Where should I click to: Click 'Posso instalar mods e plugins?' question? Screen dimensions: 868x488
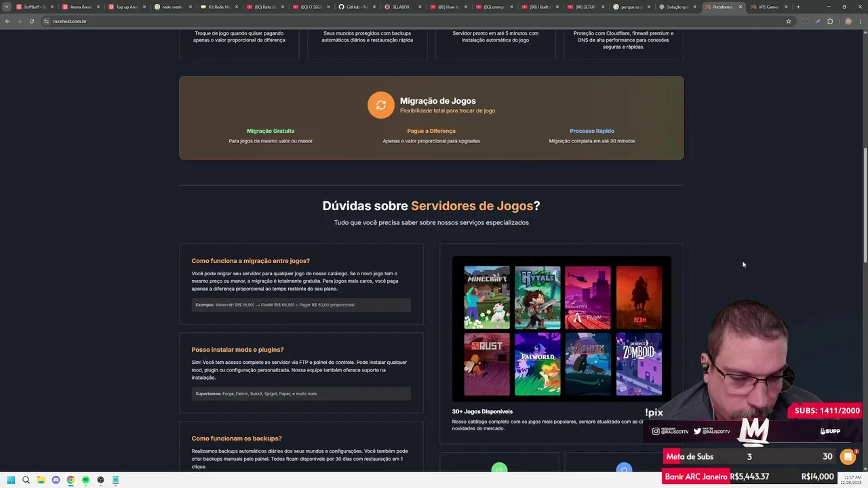pyautogui.click(x=237, y=350)
